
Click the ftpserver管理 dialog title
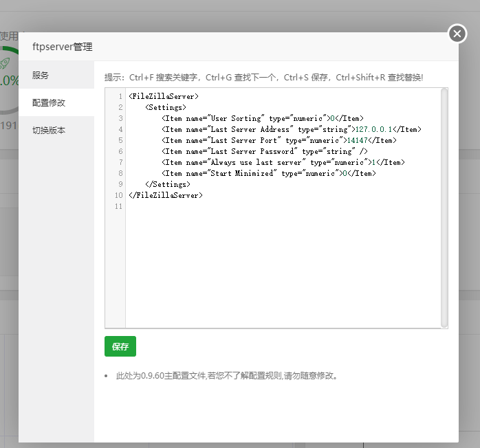tap(63, 47)
